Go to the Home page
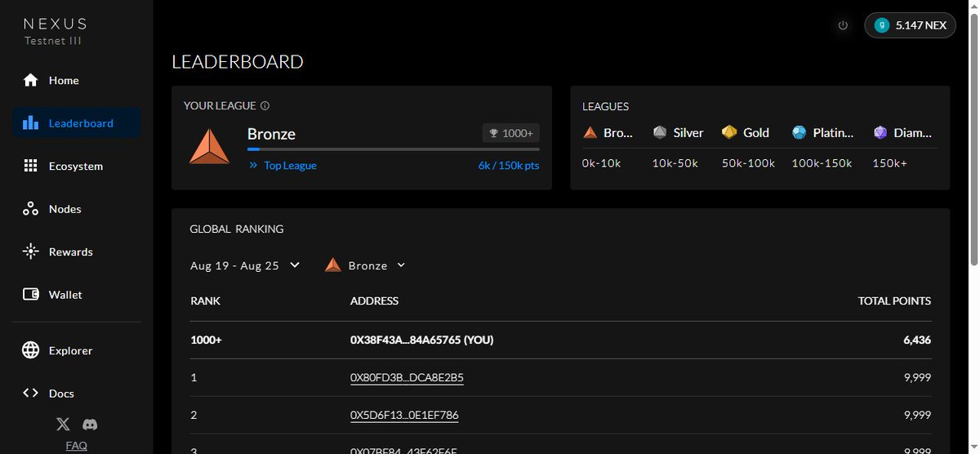The image size is (980, 454). 77,80
